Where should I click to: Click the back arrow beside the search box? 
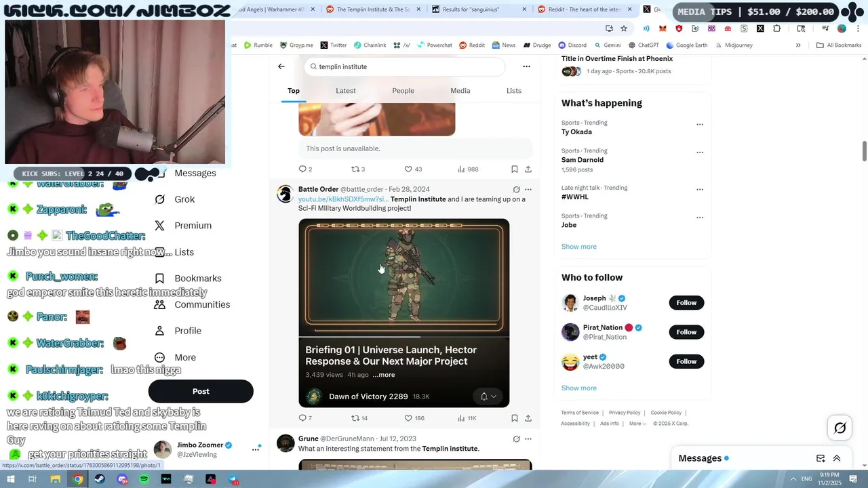[x=281, y=66]
